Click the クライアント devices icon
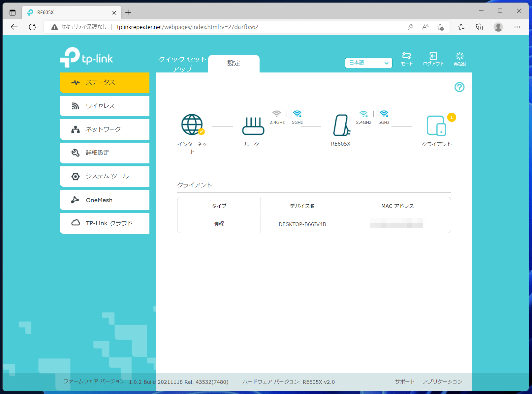Screen dimensions: 532x394 tap(436, 126)
